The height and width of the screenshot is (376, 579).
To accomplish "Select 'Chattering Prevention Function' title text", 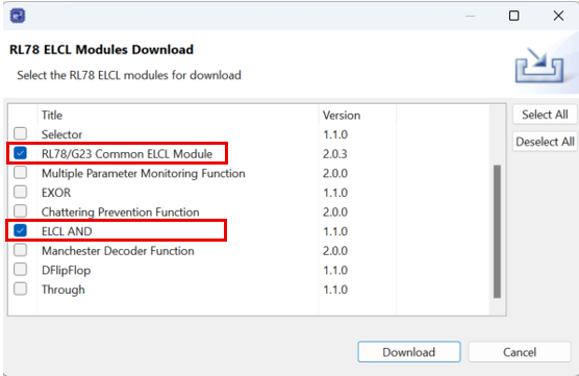I will tap(120, 212).
